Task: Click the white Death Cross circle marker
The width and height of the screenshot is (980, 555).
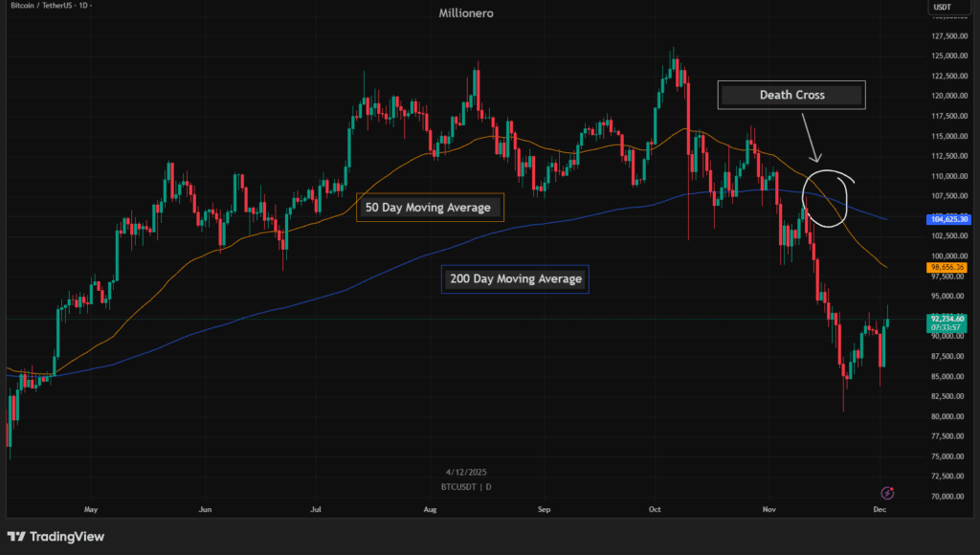Action: (x=828, y=198)
